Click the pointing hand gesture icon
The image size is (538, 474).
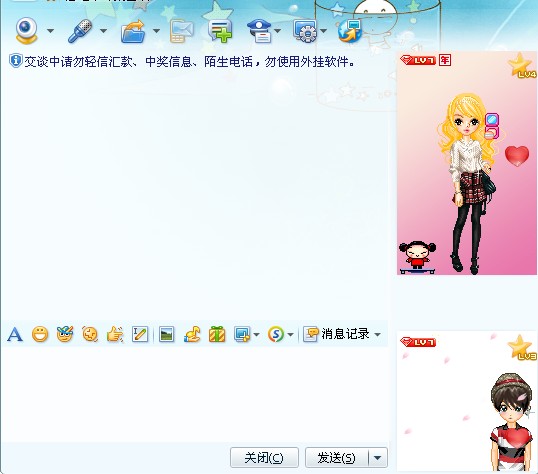pyautogui.click(x=115, y=334)
